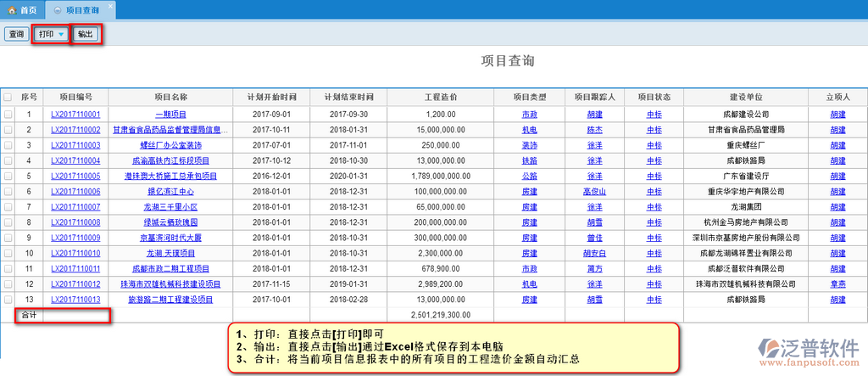Toggle the select-all checkbox in table header
The image size is (868, 376).
coord(8,98)
